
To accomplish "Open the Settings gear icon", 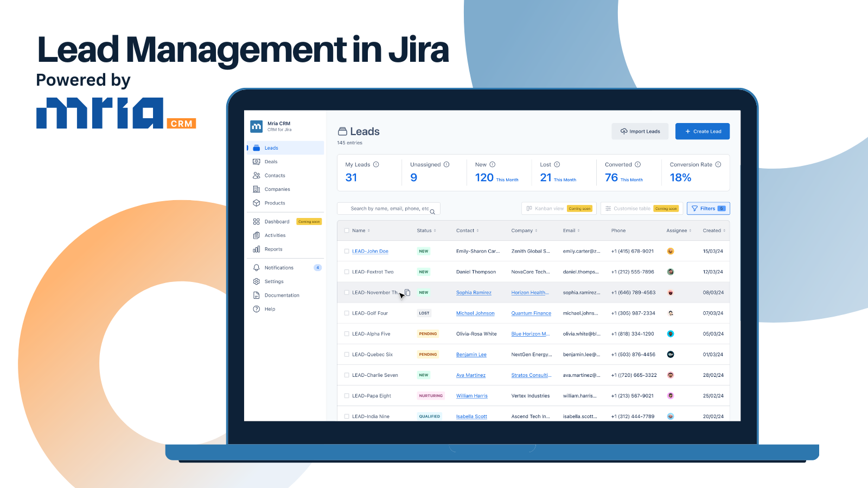I will tap(257, 281).
